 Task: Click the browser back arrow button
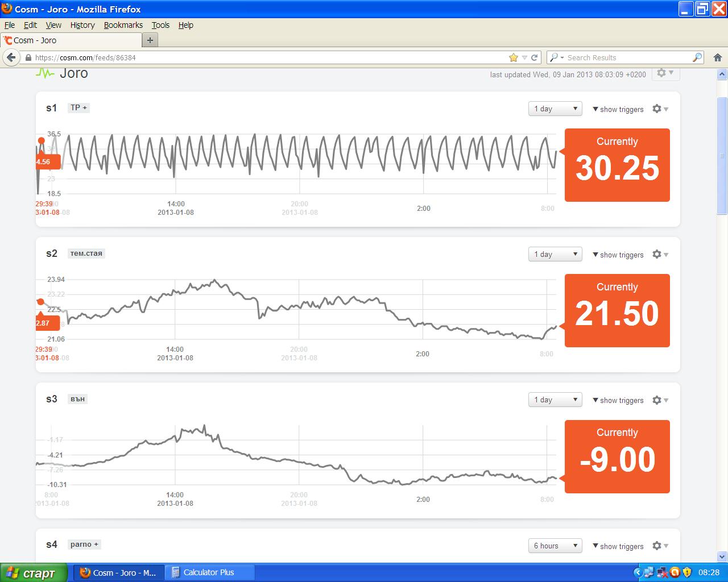coord(11,57)
